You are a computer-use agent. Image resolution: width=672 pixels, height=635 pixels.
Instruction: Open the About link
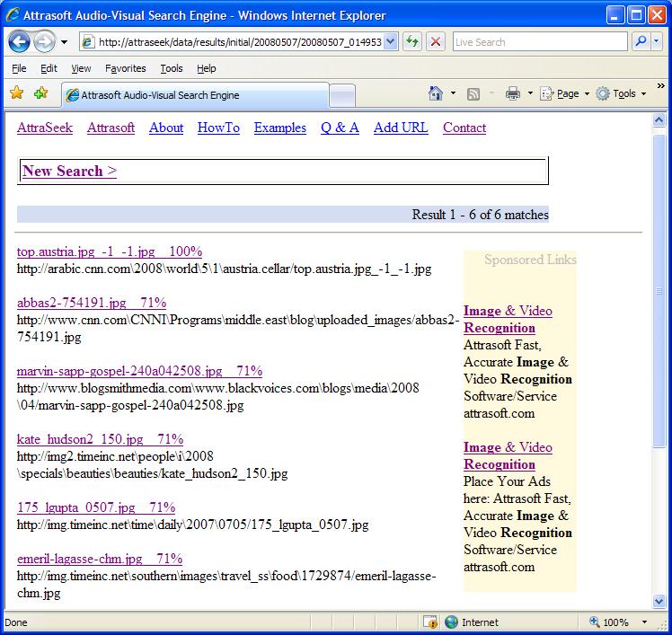pyautogui.click(x=166, y=128)
